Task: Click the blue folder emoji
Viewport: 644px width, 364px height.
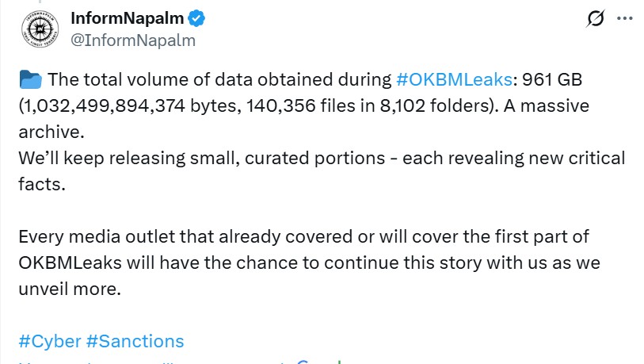Action: tap(30, 80)
